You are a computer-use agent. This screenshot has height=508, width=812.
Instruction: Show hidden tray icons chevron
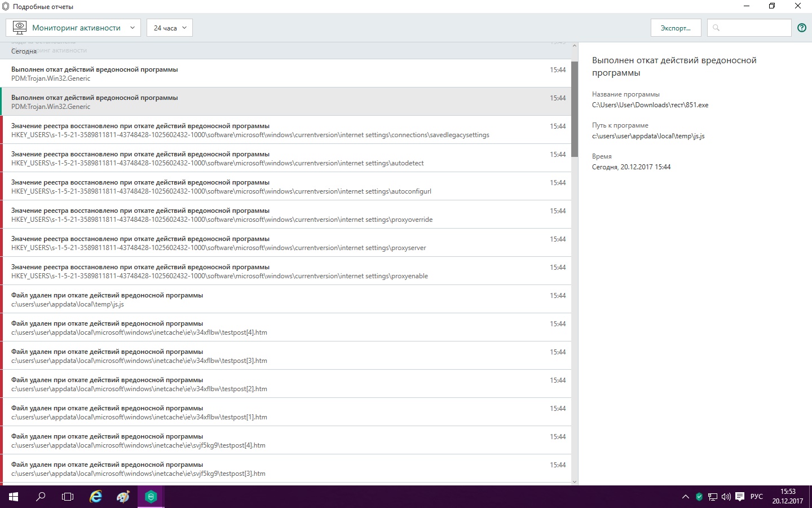tap(685, 497)
